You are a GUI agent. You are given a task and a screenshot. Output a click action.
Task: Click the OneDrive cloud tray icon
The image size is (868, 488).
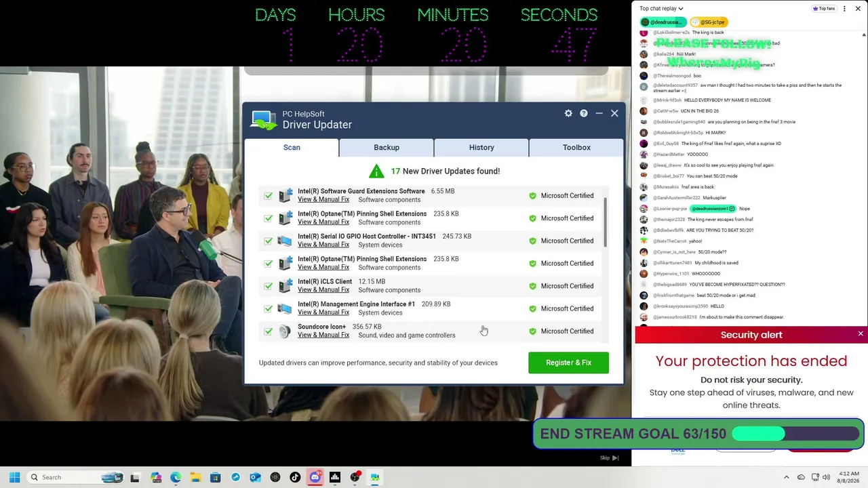click(801, 477)
